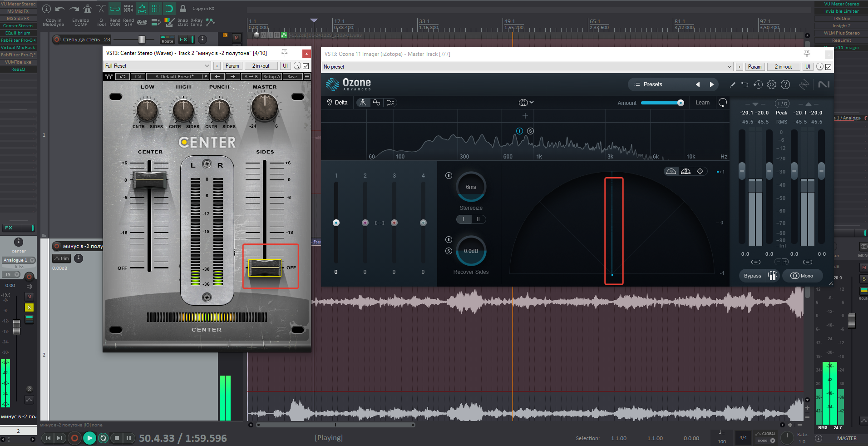This screenshot has height=446, width=868.
Task: Toggle the metronome icon in the toolbar
Action: 88,9
